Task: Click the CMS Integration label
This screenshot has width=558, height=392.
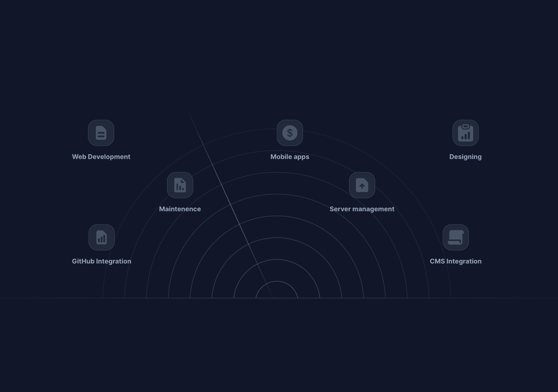Action: (456, 261)
